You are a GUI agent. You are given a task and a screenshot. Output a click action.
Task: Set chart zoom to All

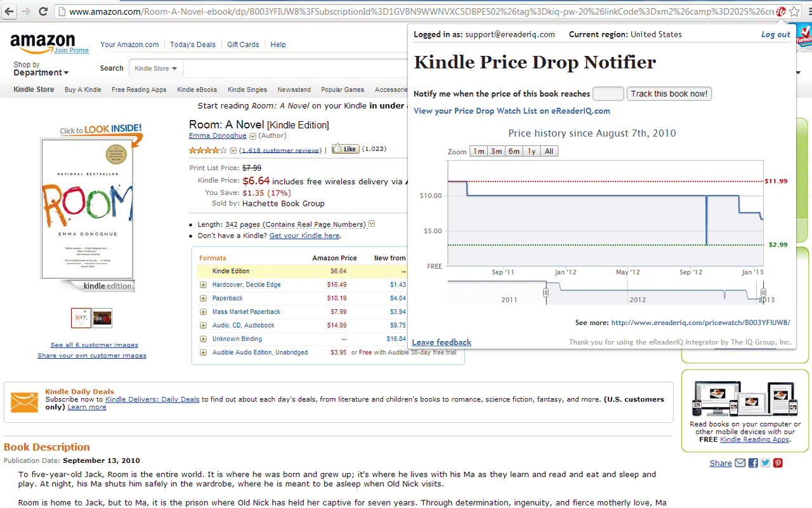549,151
